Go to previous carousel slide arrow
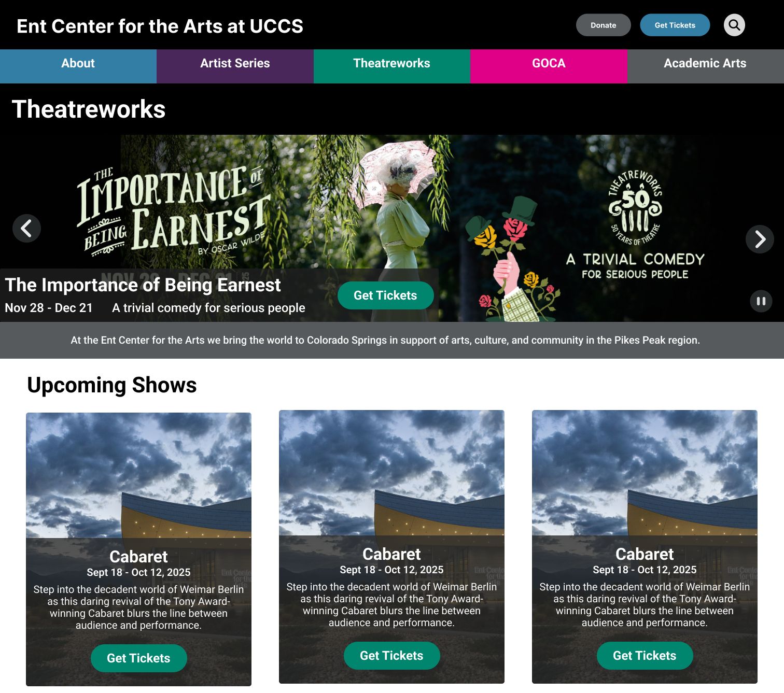Viewport: 784px width, 693px height. 26,228
